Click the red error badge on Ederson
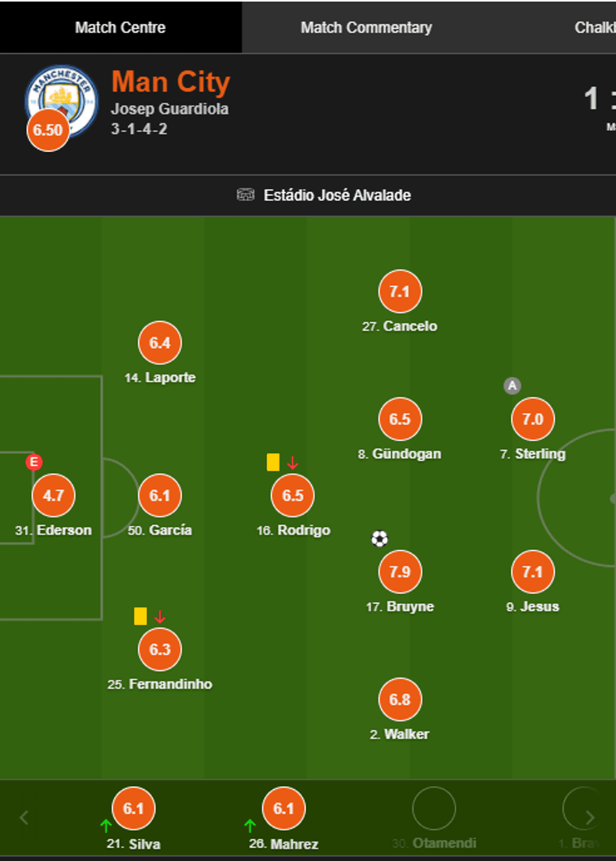This screenshot has width=616, height=861. (x=34, y=463)
